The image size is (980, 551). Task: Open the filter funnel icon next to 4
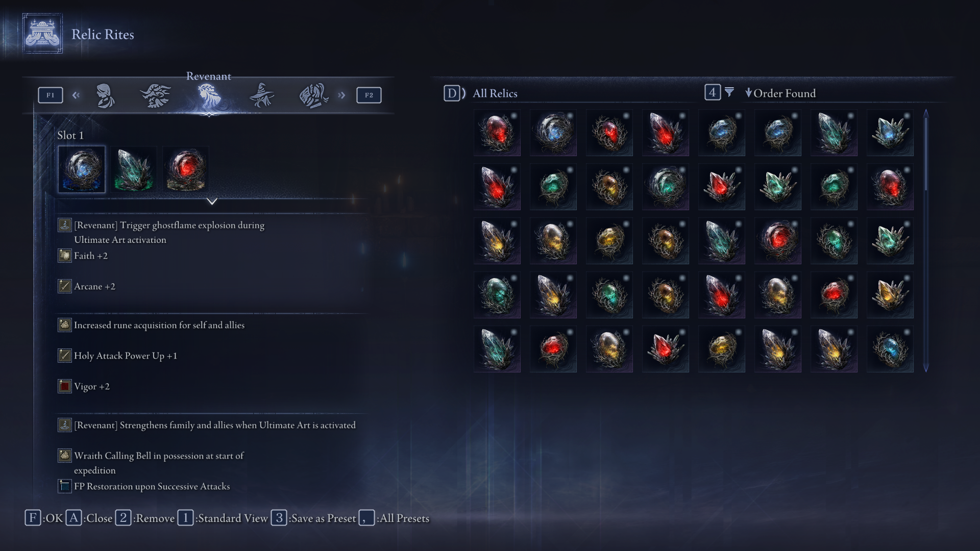[729, 92]
